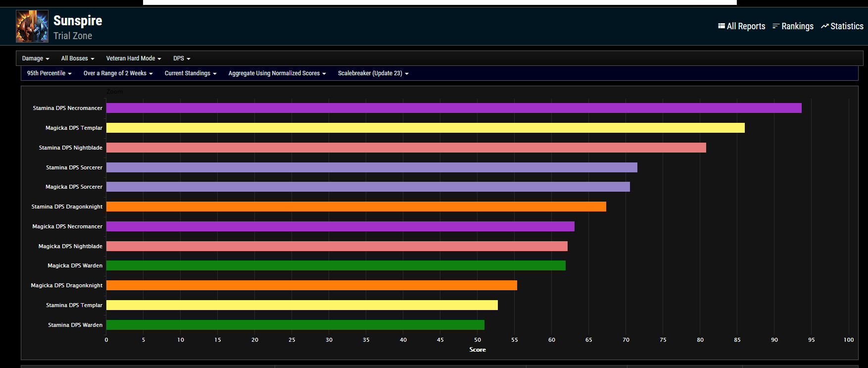Click the Sunspire zone artwork icon
Image resolution: width=868 pixels, height=368 pixels.
pyautogui.click(x=32, y=26)
